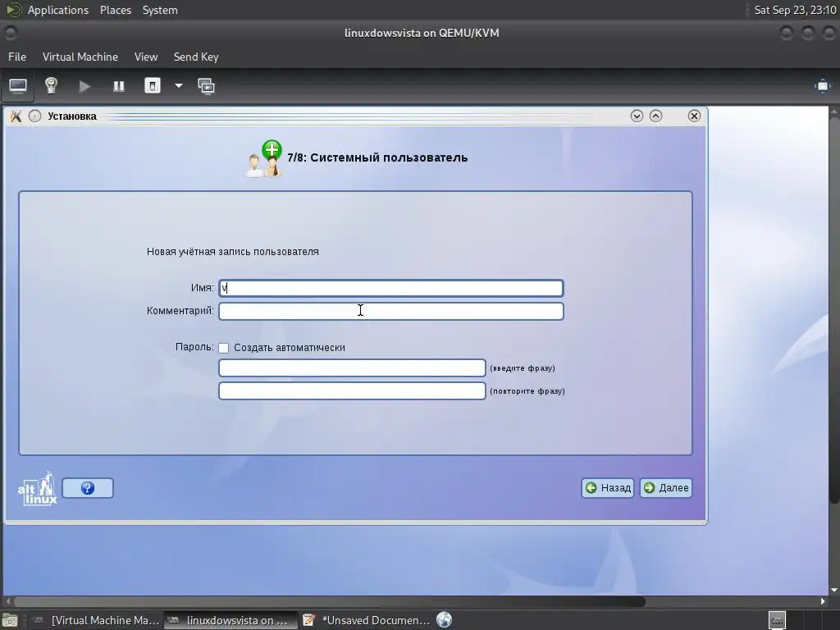Screen dimensions: 840x630
Task: Close the Установка installer window
Action: [694, 116]
